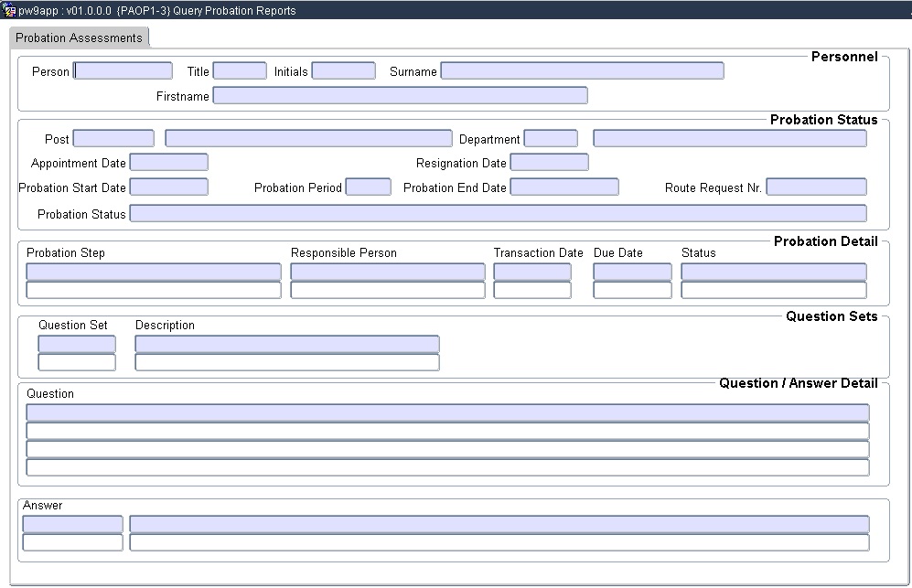The width and height of the screenshot is (912, 588).
Task: Open the Probation Assessments tab
Action: [x=80, y=38]
